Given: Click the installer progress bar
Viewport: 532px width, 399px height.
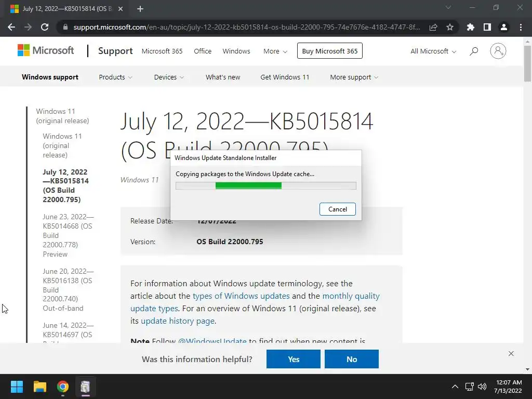Looking at the screenshot, I should click(266, 185).
